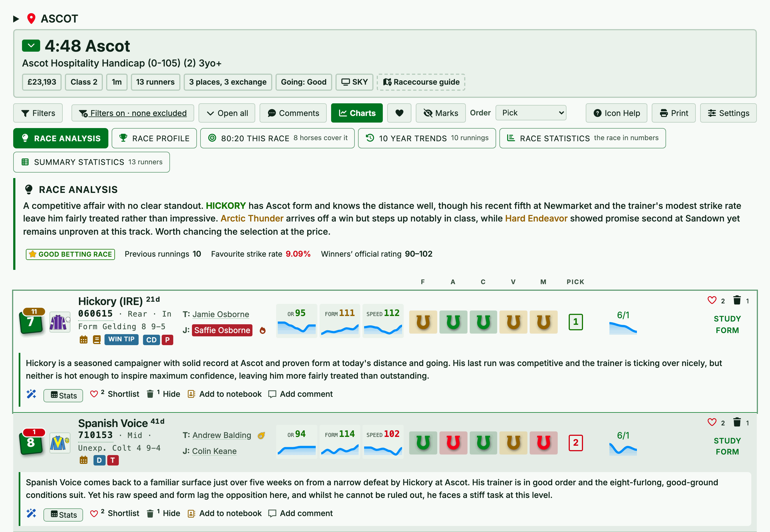Image resolution: width=770 pixels, height=532 pixels.
Task: Add comment on Hickory
Action: (301, 394)
